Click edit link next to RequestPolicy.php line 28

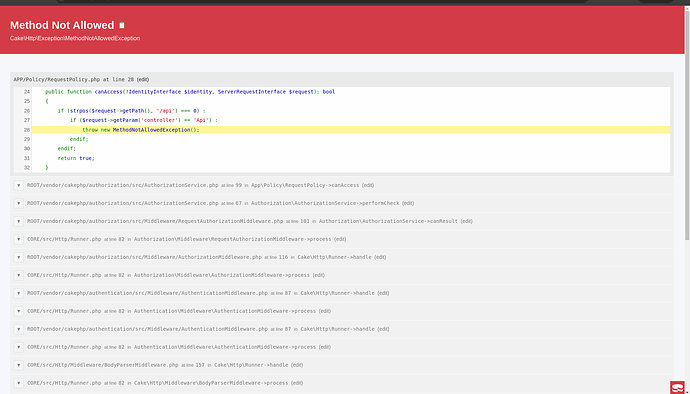(x=143, y=80)
